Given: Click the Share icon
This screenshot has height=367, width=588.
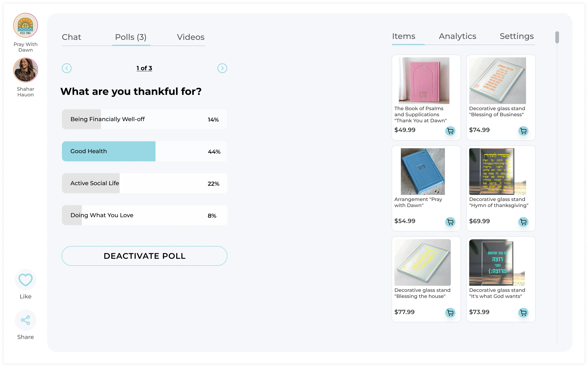Looking at the screenshot, I should pos(25,320).
